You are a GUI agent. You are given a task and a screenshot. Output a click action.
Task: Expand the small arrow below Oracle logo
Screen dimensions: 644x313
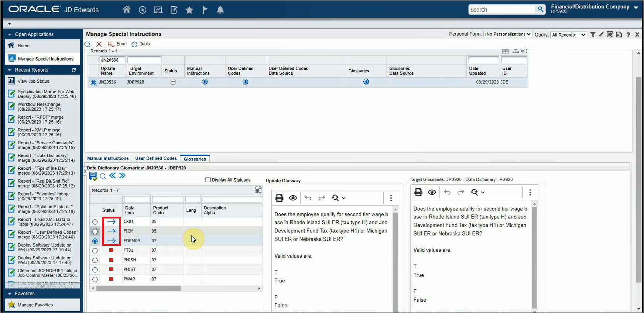click(10, 24)
